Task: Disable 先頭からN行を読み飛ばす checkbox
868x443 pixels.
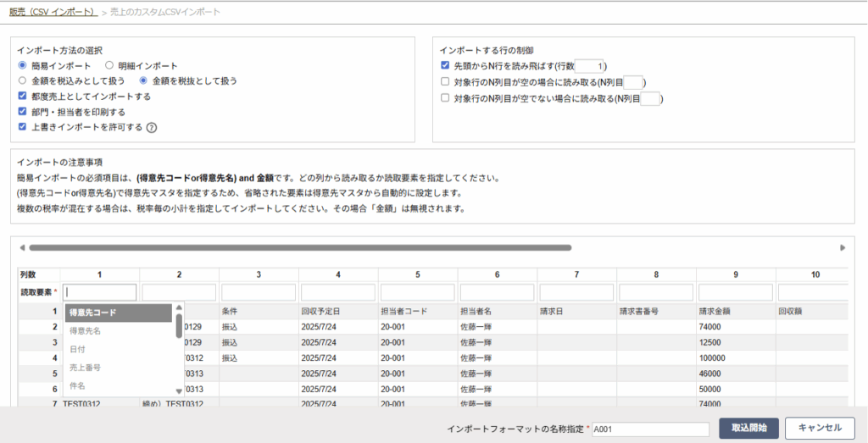Action: (x=445, y=65)
